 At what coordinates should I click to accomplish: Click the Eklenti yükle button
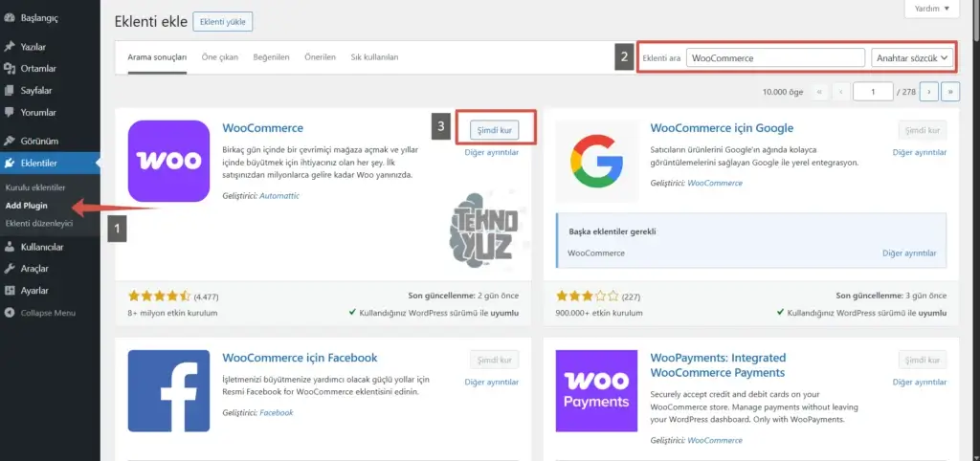pos(222,22)
